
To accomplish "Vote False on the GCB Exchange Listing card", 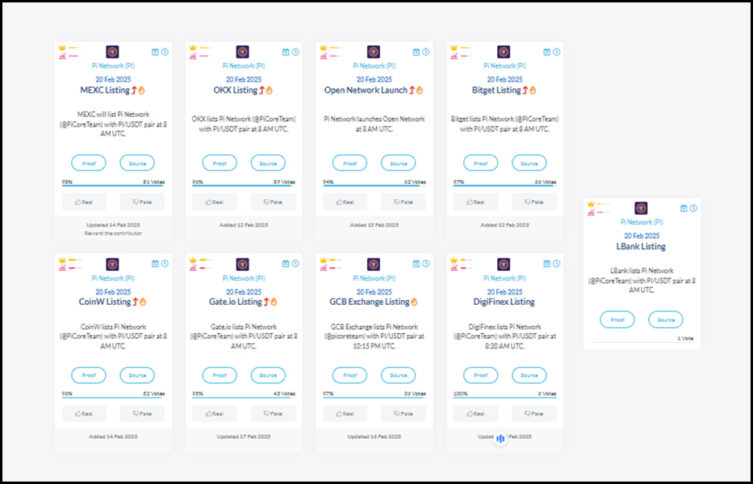I will coord(403,414).
